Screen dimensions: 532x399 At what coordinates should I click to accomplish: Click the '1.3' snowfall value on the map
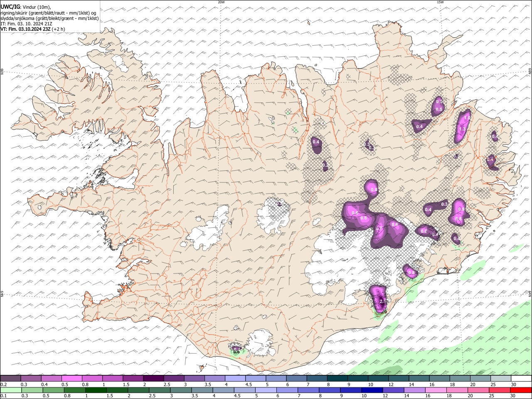tap(462, 129)
